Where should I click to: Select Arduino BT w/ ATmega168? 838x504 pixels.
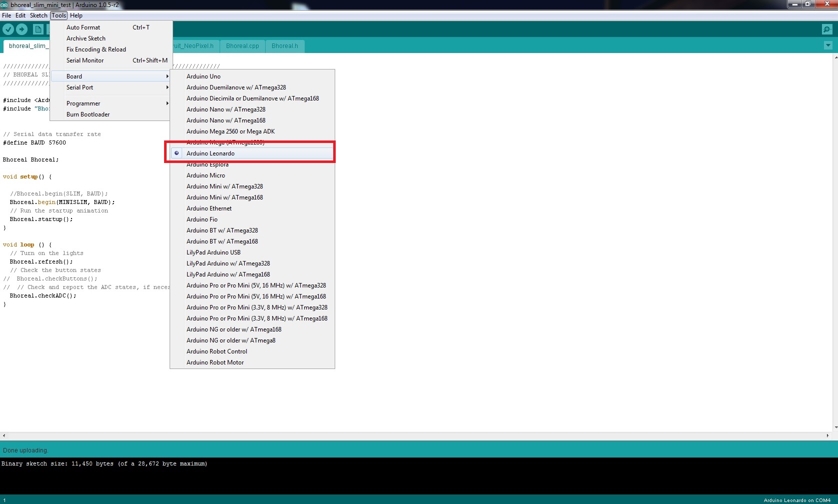click(253, 241)
